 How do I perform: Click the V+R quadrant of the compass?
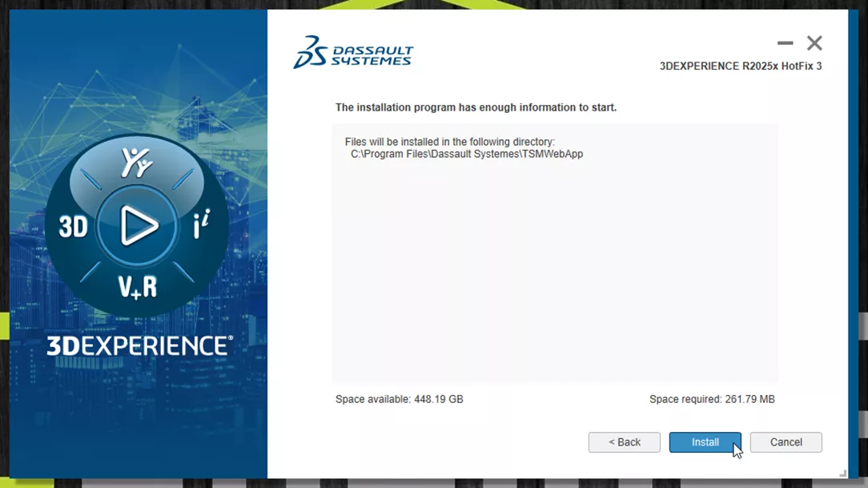pos(137,288)
